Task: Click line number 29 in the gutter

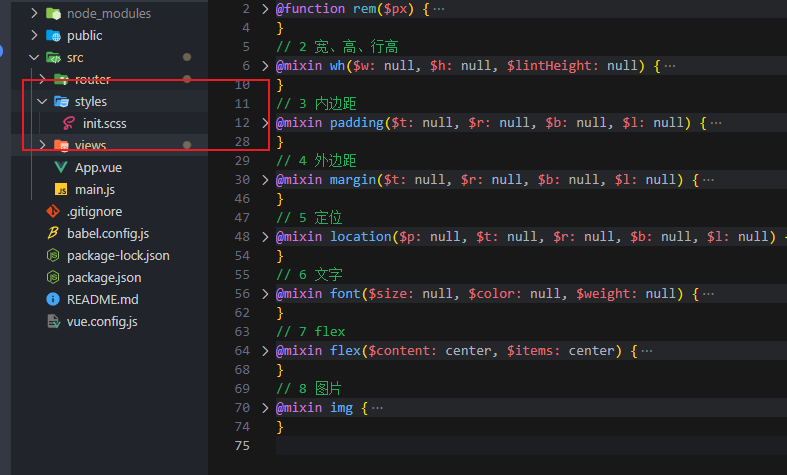Action: 242,161
